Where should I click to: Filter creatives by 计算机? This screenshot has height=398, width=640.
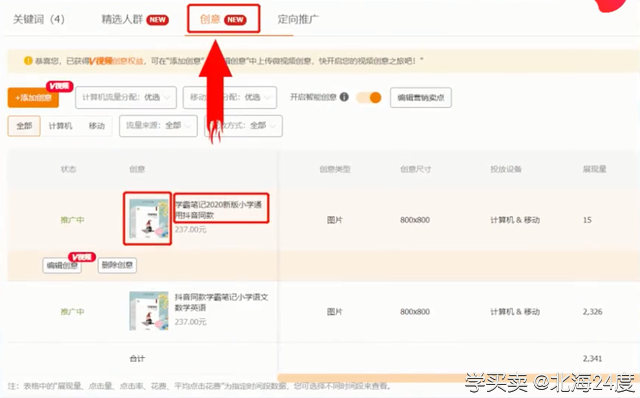[60, 126]
